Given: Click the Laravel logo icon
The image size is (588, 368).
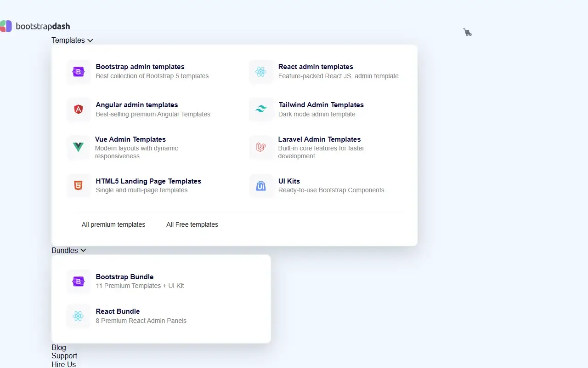Looking at the screenshot, I should click(261, 147).
